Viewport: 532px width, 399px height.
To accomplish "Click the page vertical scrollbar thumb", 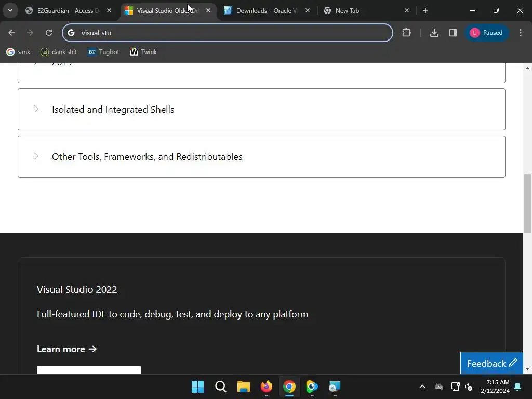I will tap(527, 204).
